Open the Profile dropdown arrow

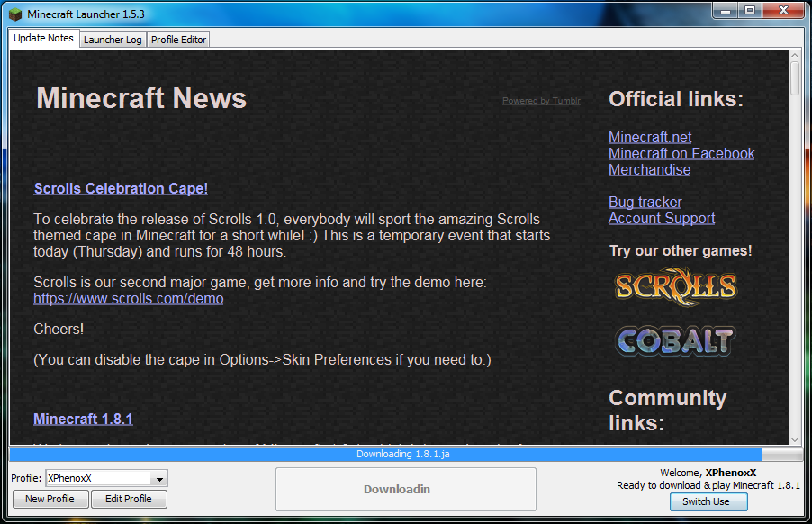(x=159, y=480)
